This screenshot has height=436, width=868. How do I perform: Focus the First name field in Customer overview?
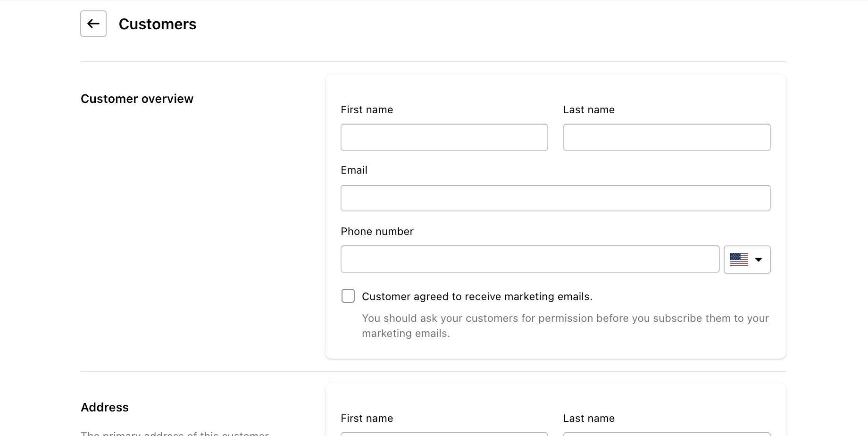[x=444, y=137]
